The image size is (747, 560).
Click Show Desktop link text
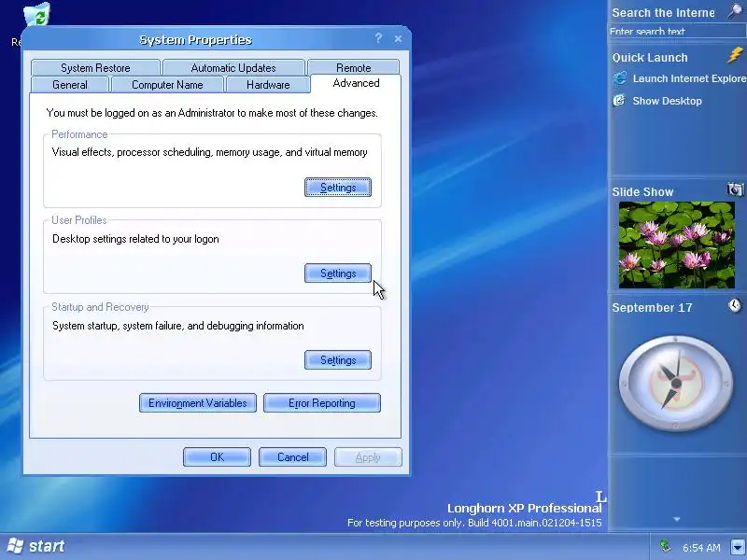pyautogui.click(x=667, y=101)
